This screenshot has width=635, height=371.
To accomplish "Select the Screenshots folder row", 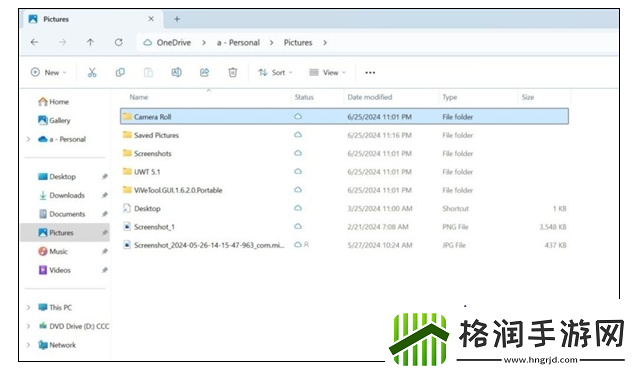I will (344, 154).
